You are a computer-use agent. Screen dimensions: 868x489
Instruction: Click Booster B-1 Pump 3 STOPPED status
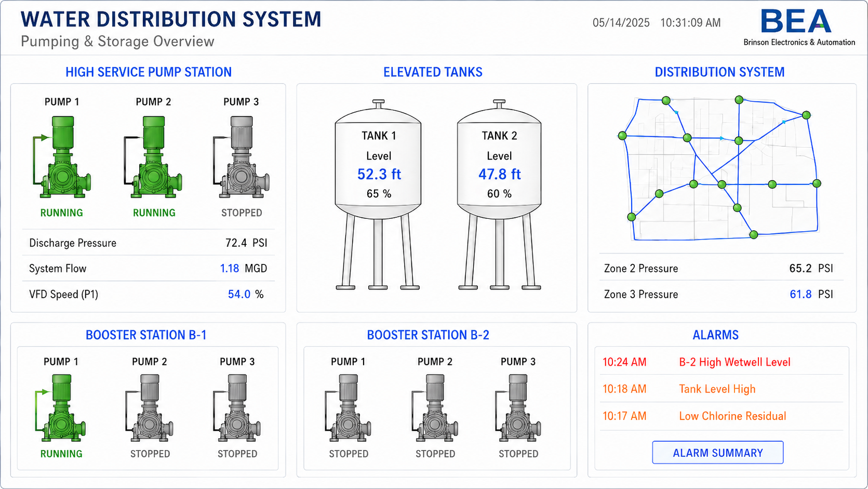tap(237, 454)
